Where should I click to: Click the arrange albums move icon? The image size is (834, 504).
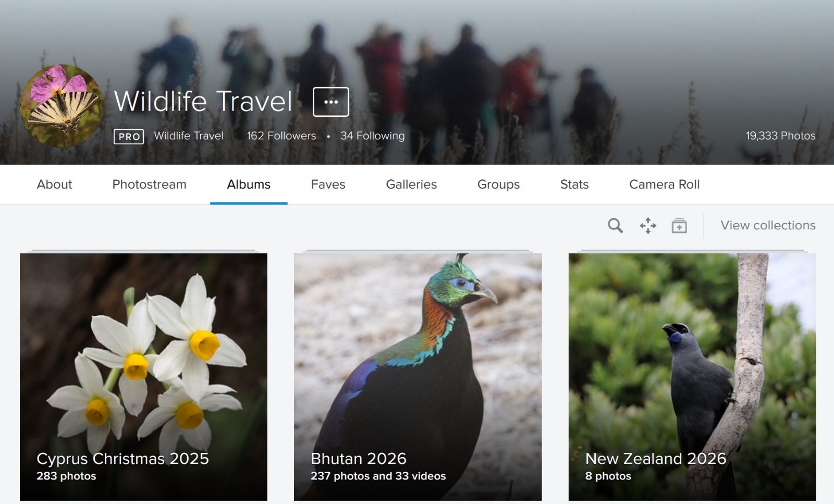coord(648,226)
